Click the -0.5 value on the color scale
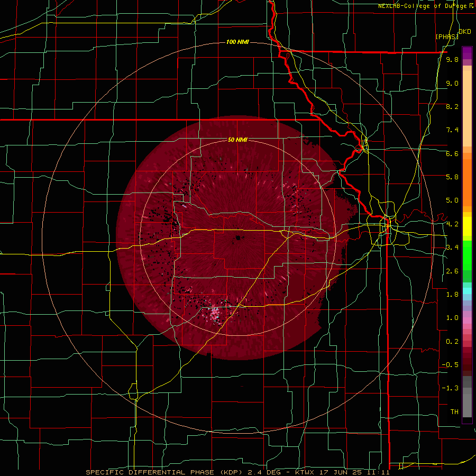This screenshot has height=476, width=476. (450, 365)
